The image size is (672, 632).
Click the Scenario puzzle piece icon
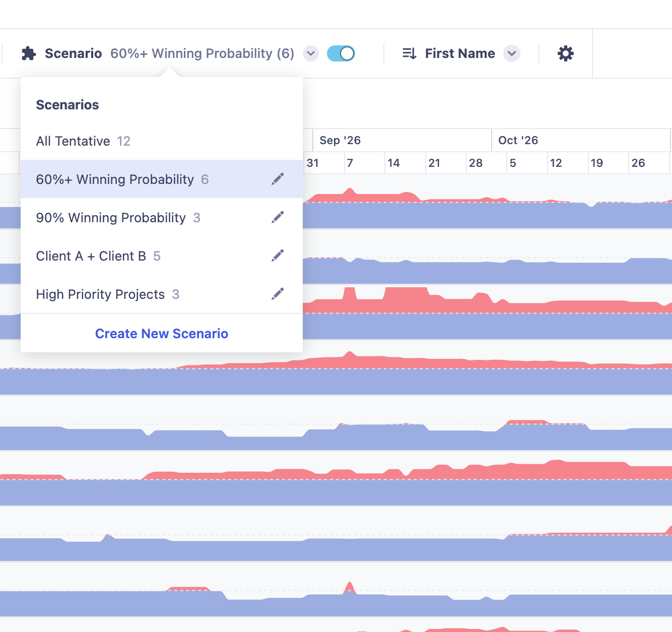tap(29, 53)
